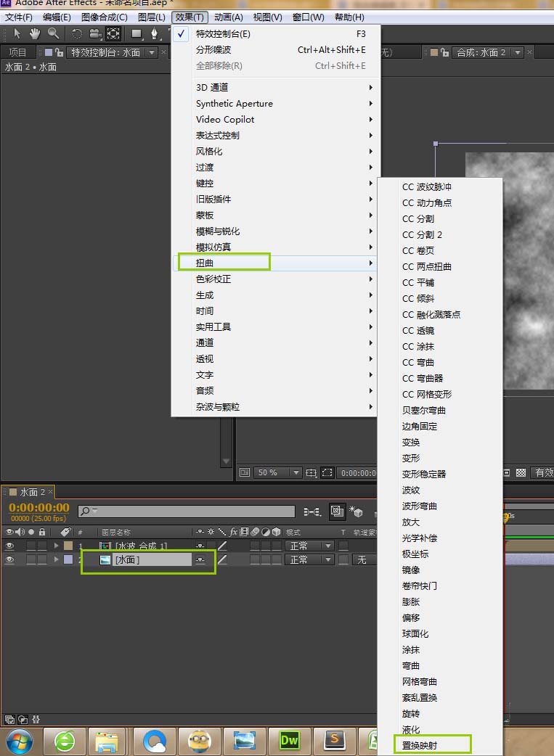Image resolution: width=554 pixels, height=756 pixels.
Task: Open track matte 无 dropdown of 水面 layer
Action: pos(364,560)
